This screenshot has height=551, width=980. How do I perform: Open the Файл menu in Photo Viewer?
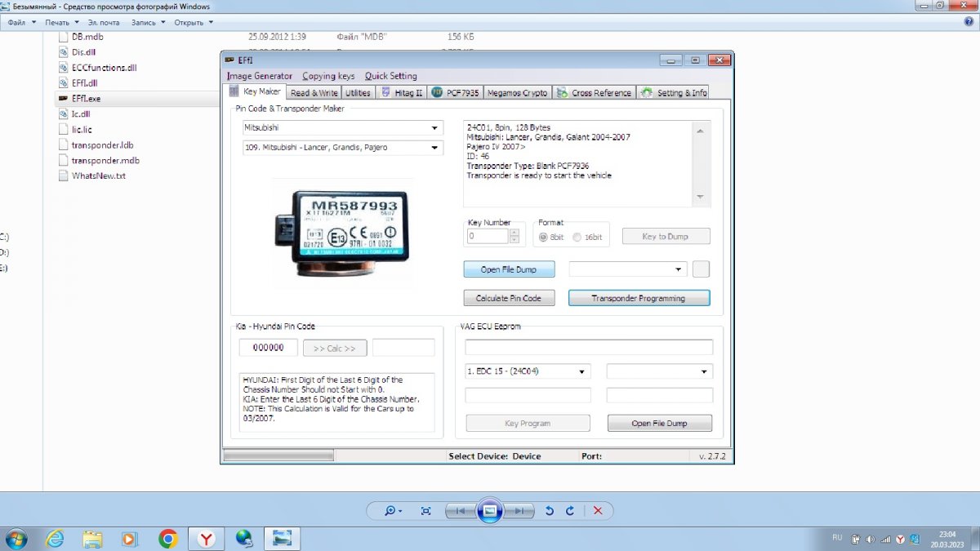pos(20,22)
